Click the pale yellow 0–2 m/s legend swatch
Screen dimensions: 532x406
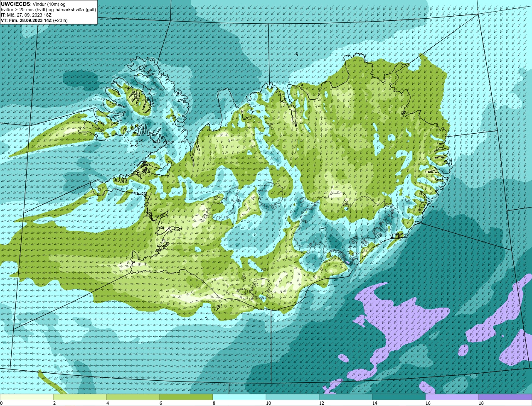[27, 397]
